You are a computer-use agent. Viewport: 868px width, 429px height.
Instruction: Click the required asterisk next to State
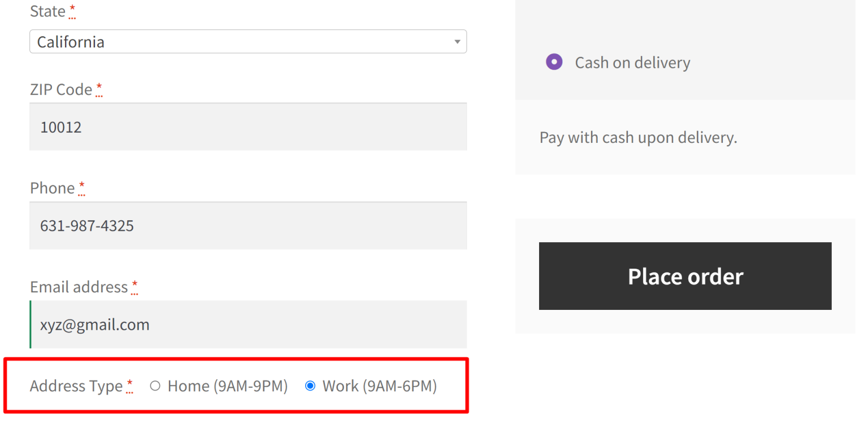pyautogui.click(x=72, y=8)
